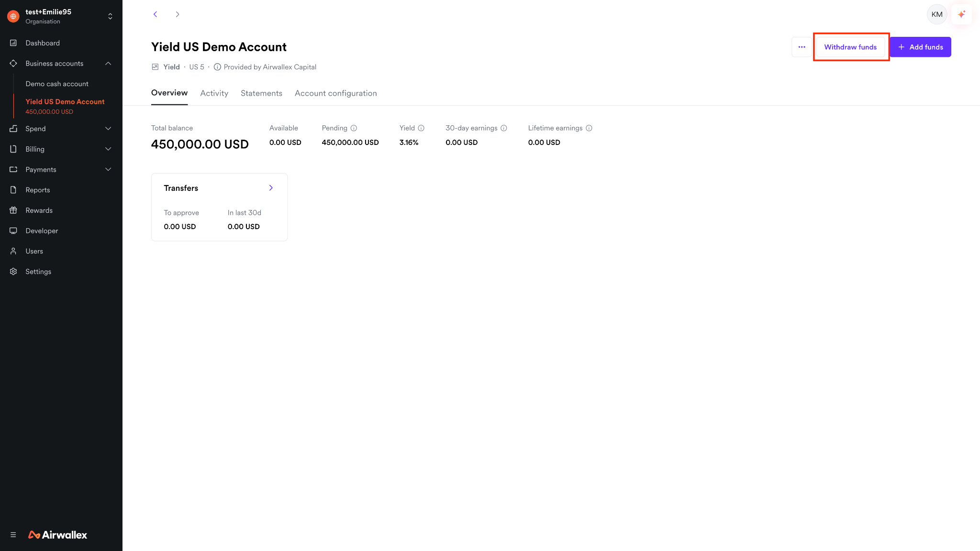This screenshot has height=551, width=980.
Task: Click the To approve 0.00 USD value
Action: tap(180, 227)
